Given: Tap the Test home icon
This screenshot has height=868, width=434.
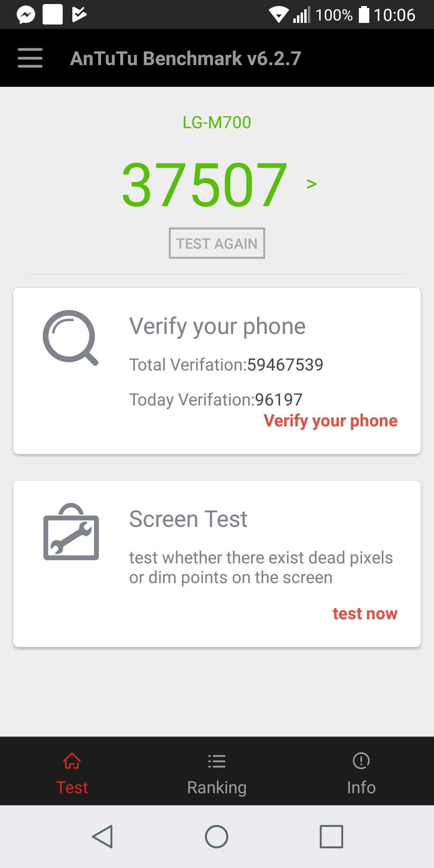Looking at the screenshot, I should coord(72,760).
